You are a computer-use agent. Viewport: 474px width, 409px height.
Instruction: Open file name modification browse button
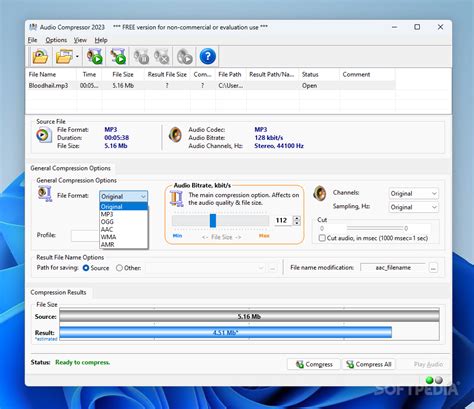(x=433, y=268)
